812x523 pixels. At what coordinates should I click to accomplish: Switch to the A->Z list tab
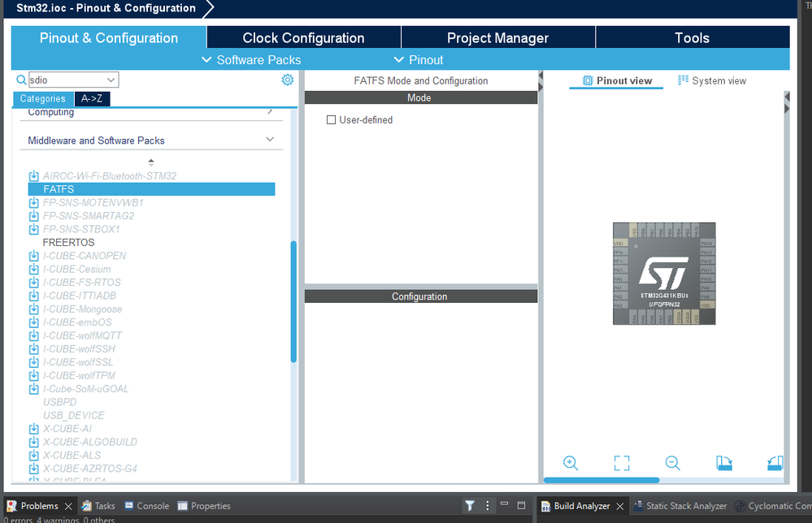92,98
